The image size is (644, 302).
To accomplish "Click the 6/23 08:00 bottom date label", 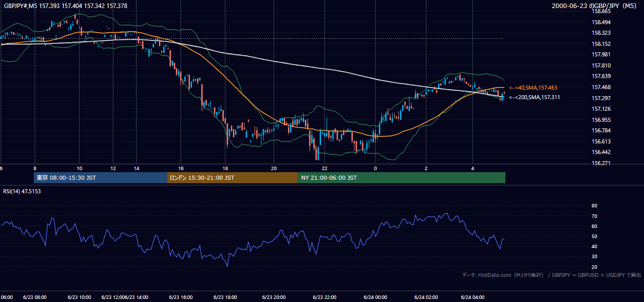I will pyautogui.click(x=35, y=297).
